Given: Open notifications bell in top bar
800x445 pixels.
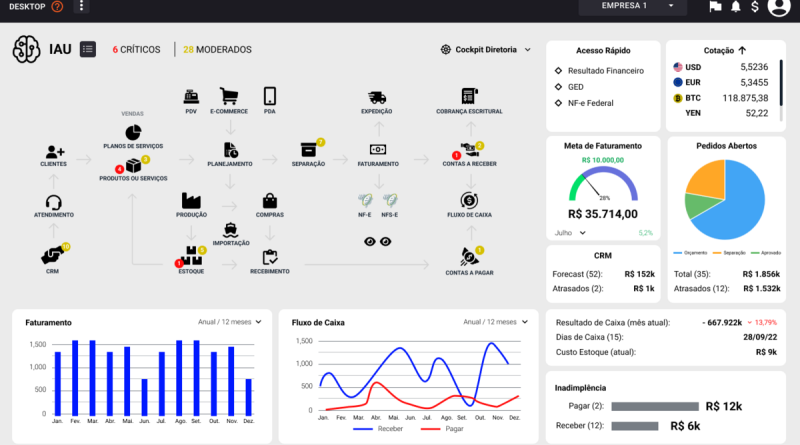Looking at the screenshot, I should pyautogui.click(x=736, y=7).
